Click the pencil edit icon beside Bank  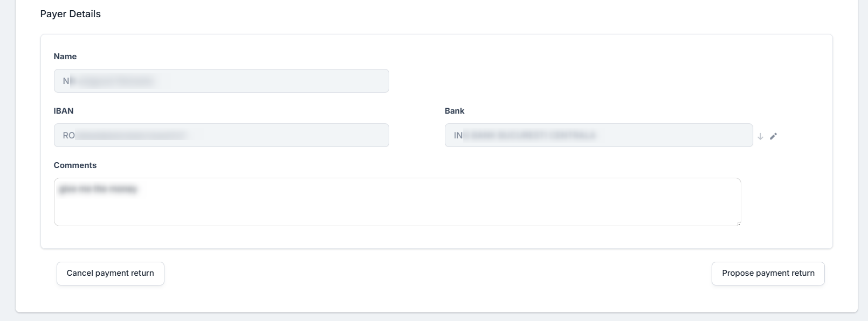point(773,136)
